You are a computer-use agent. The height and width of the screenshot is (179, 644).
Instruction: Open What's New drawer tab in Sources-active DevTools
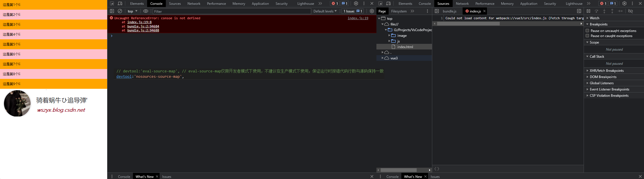coord(413,176)
